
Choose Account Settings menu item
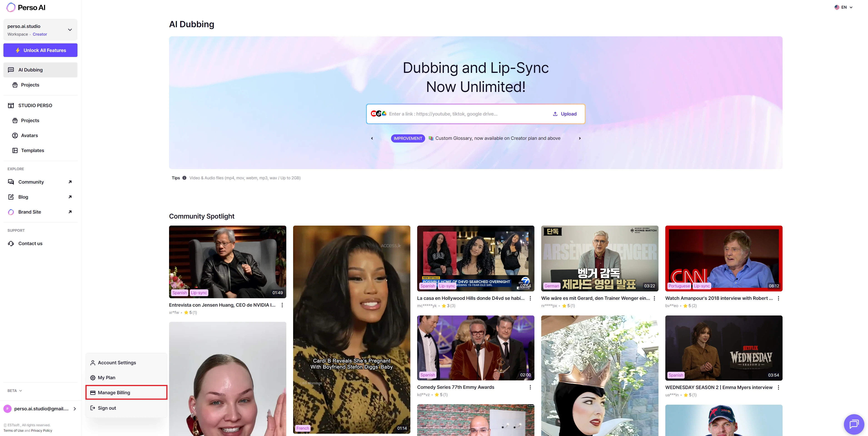[x=117, y=363]
